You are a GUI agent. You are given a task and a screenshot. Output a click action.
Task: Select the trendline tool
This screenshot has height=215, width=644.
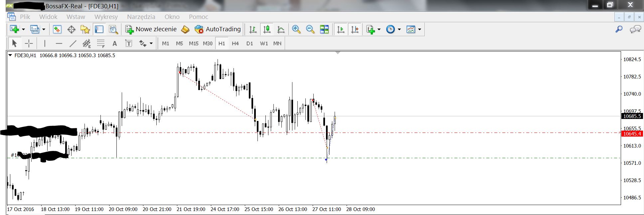tap(73, 44)
